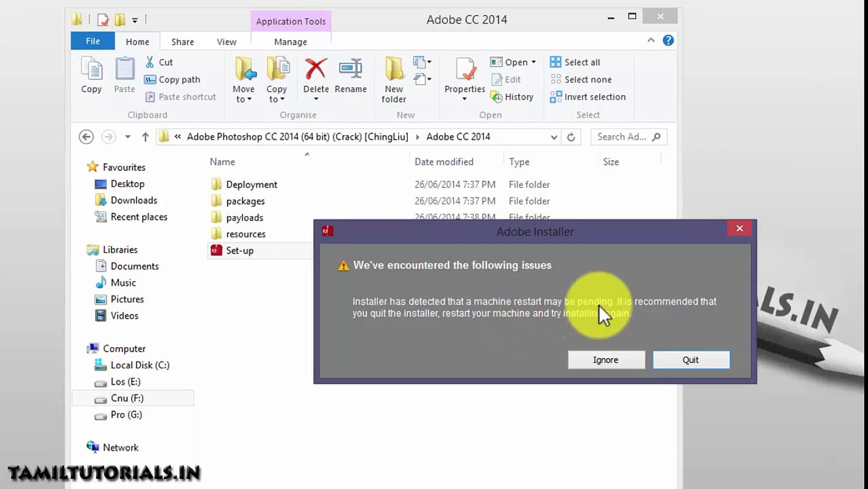The height and width of the screenshot is (489, 868).
Task: Click the Quit button in Adobe Installer
Action: 691,360
